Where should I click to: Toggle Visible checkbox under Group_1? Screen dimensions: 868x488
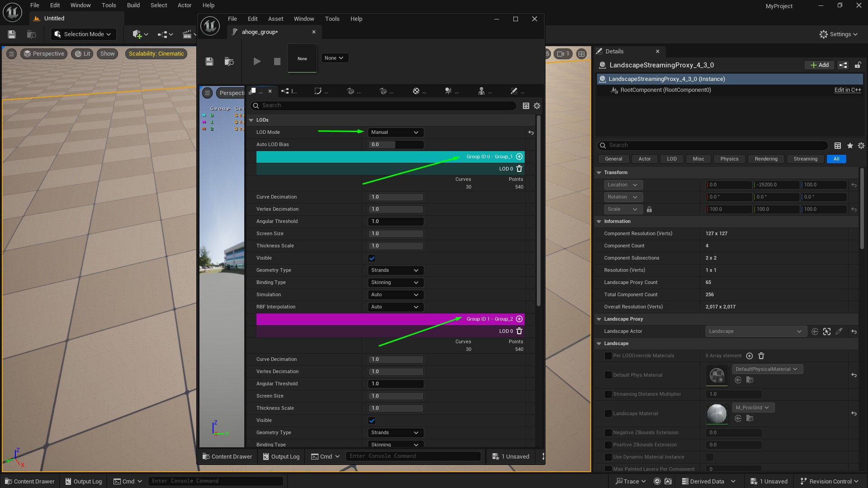[x=372, y=258]
